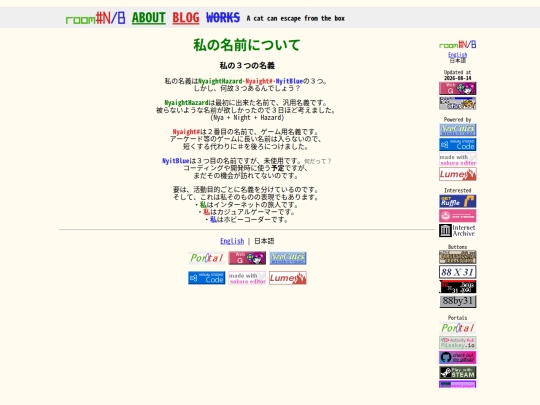This screenshot has width=540, height=405.
Task: Open the Visual Studio Code badge in sidebar
Action: (457, 145)
